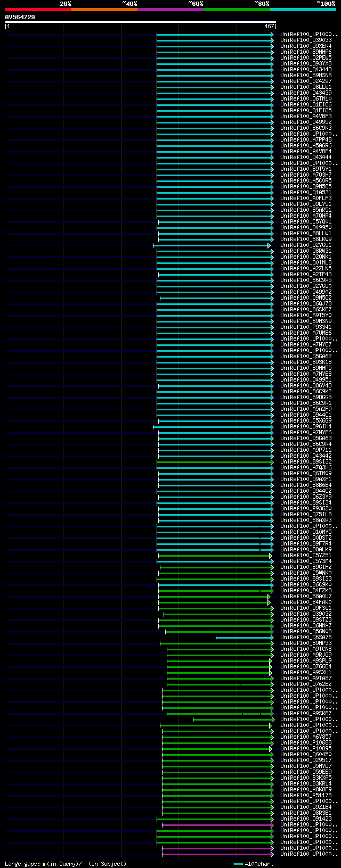Select the UniRef100_B6C9K3 label

306,128
